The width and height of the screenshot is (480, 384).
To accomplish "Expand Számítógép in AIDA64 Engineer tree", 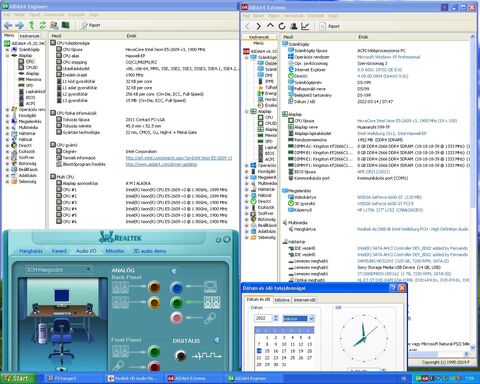I will (7, 49).
